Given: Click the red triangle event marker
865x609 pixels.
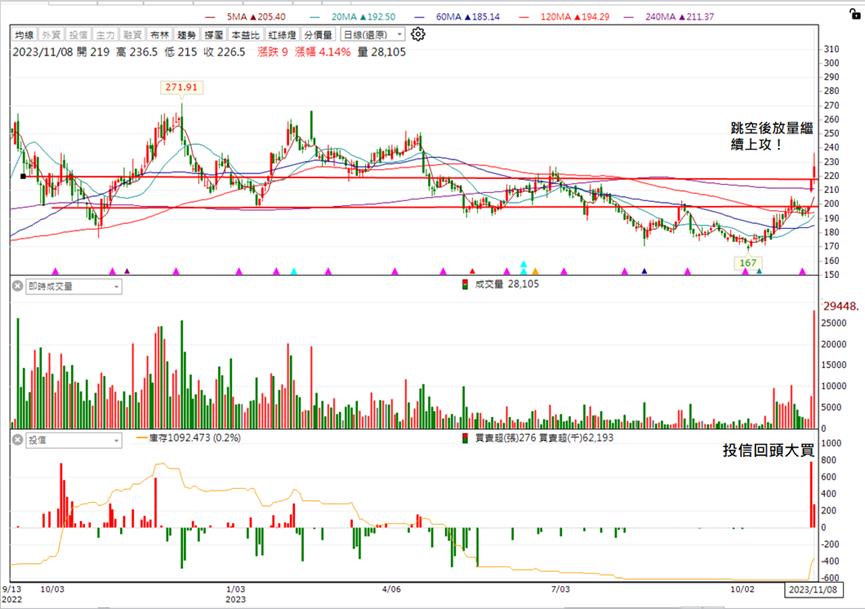Looking at the screenshot, I should (x=472, y=271).
